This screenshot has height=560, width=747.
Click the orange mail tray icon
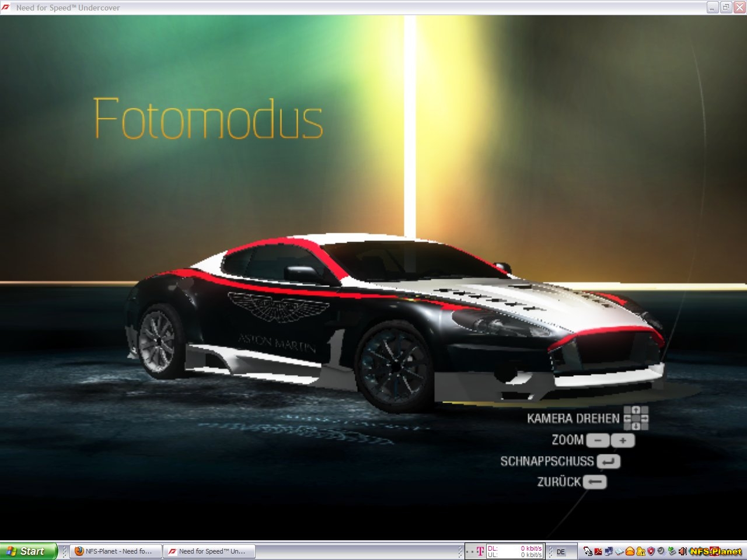(630, 551)
